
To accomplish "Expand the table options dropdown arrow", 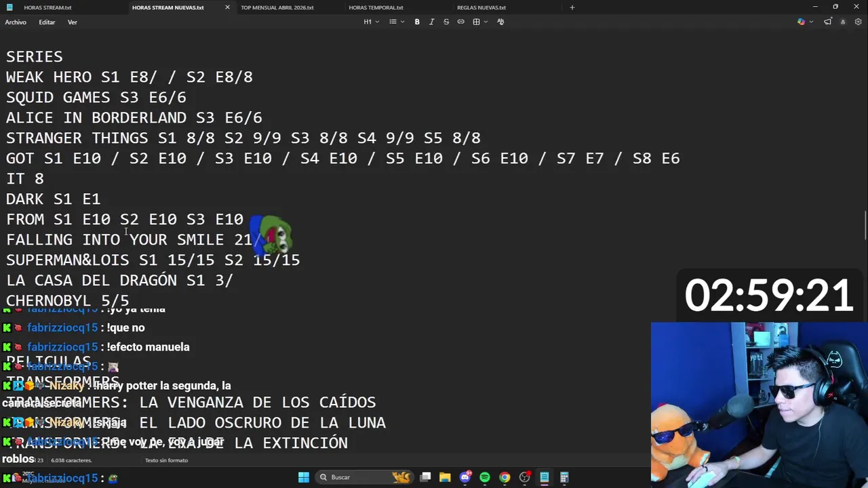I will click(x=486, y=22).
